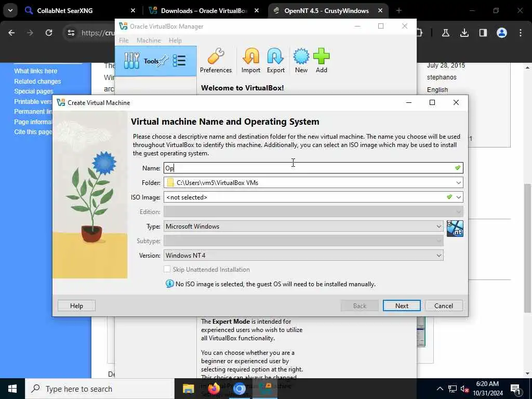
Task: Click the Export appliance icon
Action: 275,61
